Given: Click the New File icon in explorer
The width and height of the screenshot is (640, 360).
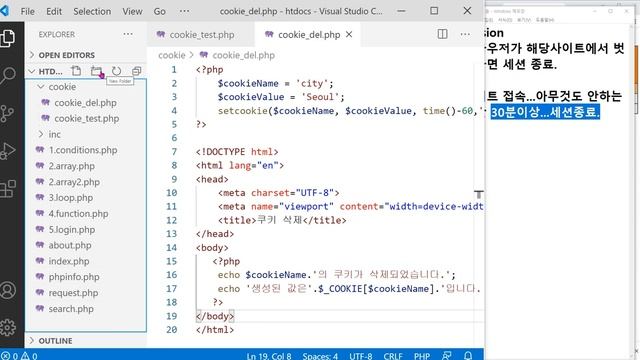Looking at the screenshot, I should (76, 71).
